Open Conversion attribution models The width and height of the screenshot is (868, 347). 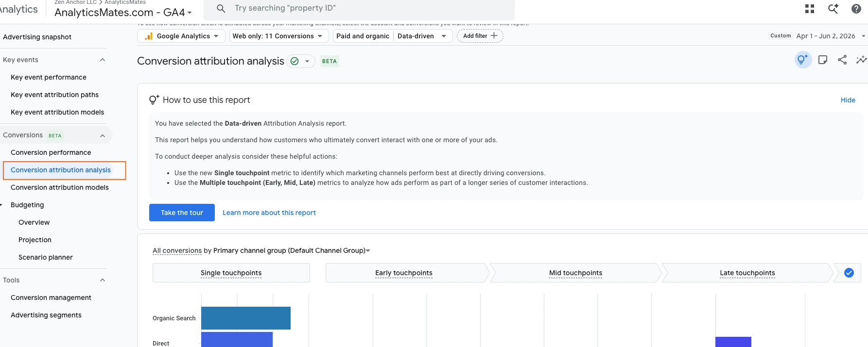click(x=60, y=187)
